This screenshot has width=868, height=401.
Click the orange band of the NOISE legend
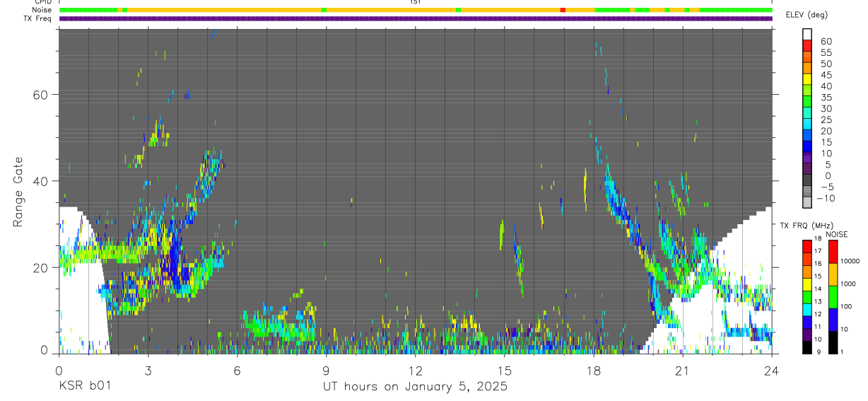[833, 274]
